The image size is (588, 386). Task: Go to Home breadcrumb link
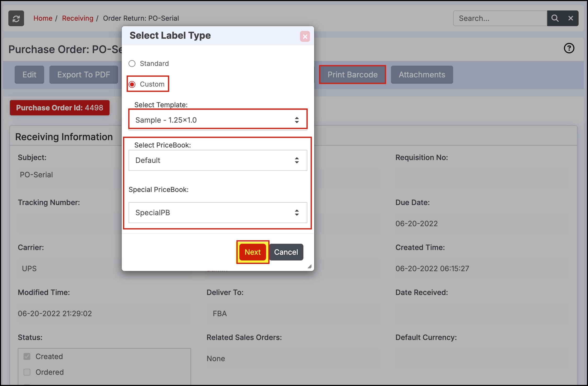click(43, 18)
